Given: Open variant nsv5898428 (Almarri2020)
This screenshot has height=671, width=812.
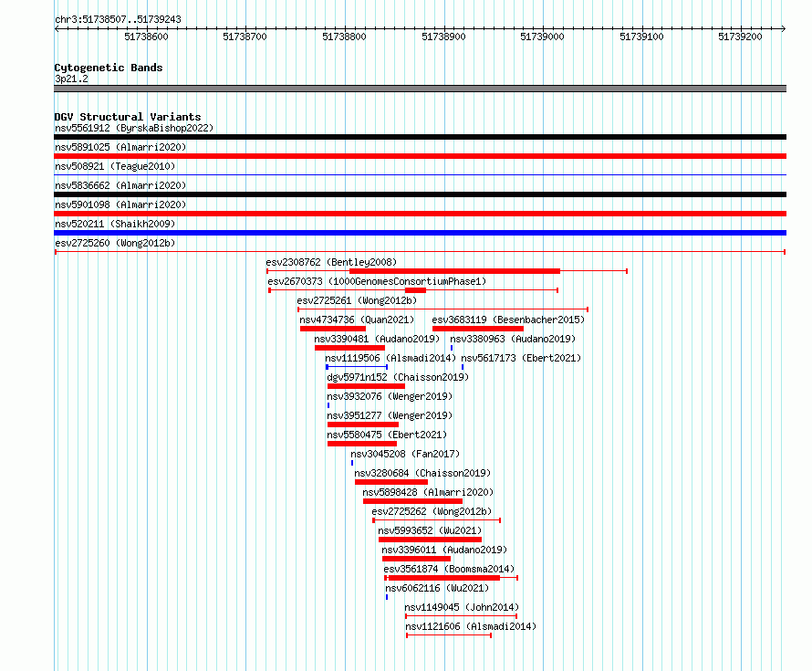Looking at the screenshot, I should point(428,492).
